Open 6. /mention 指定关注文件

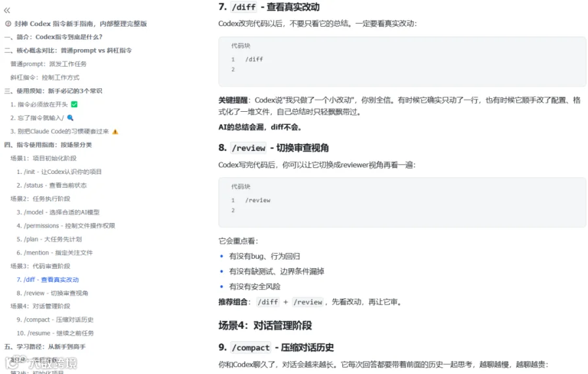pyautogui.click(x=55, y=253)
